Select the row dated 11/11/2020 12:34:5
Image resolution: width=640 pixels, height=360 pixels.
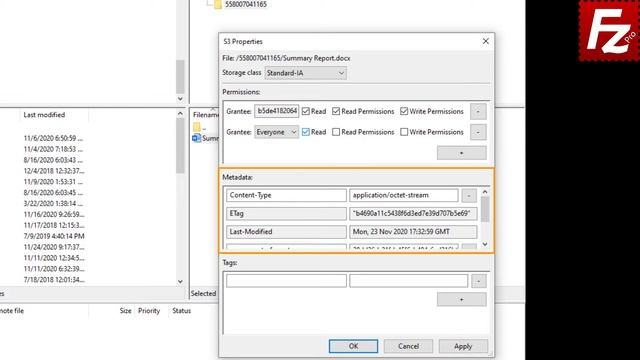point(54,258)
